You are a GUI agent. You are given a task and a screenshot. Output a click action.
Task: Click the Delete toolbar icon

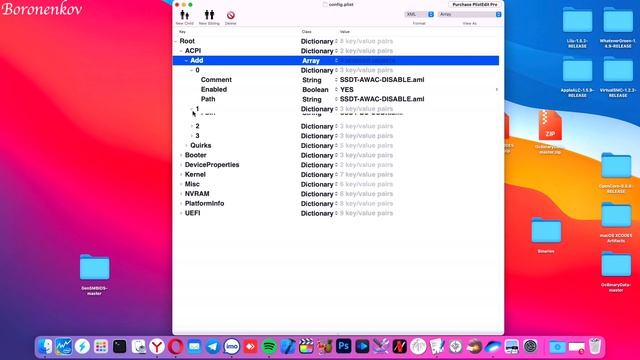point(231,16)
